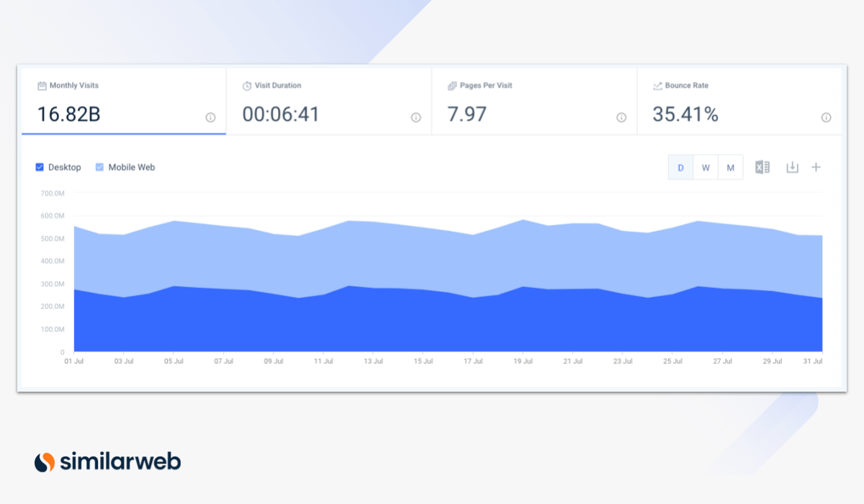Switch to monthly M granularity
Image resolution: width=864 pixels, height=504 pixels.
point(730,168)
